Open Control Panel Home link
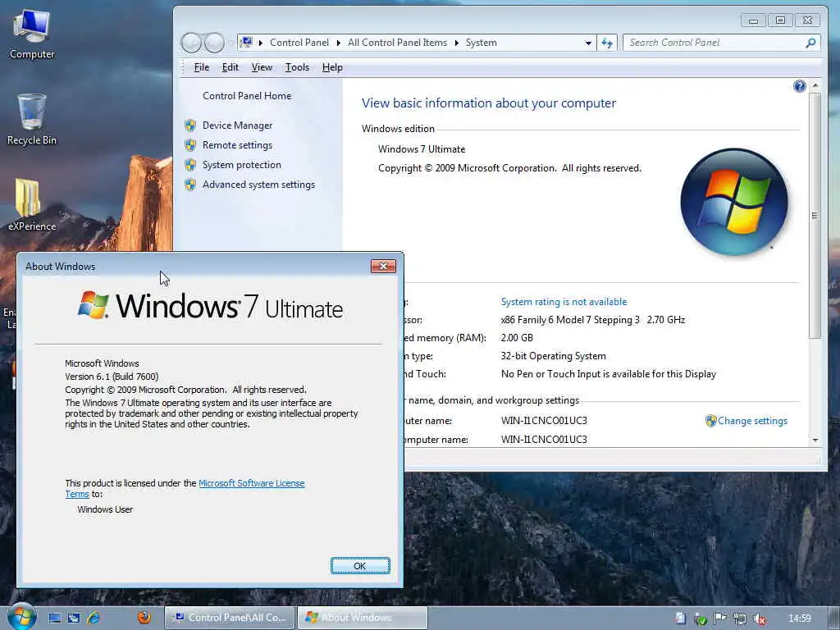Image resolution: width=840 pixels, height=630 pixels. click(x=247, y=96)
